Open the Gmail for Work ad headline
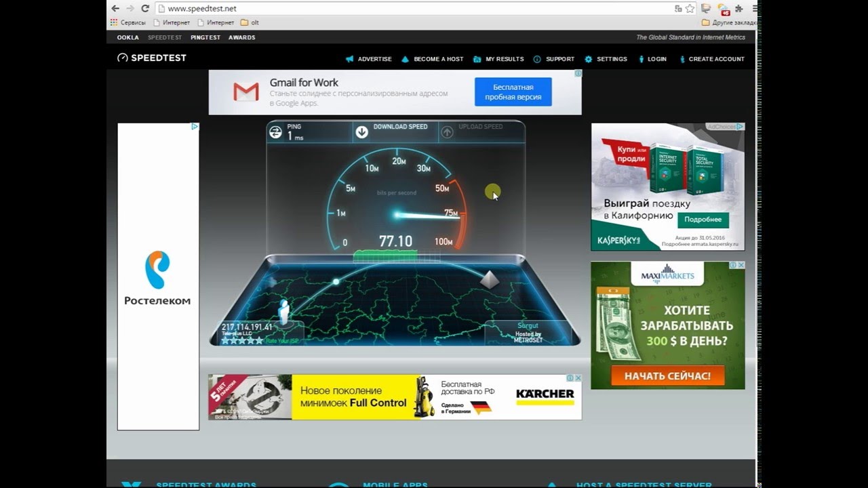The image size is (868, 488). pyautogui.click(x=304, y=83)
